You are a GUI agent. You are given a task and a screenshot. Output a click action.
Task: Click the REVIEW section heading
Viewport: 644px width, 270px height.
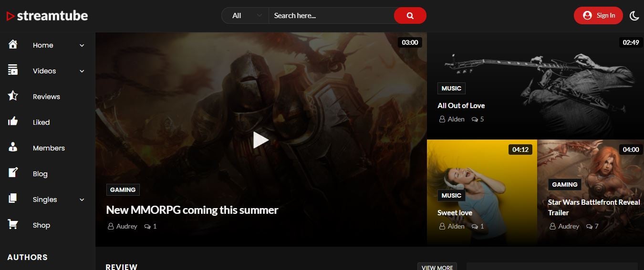point(121,267)
